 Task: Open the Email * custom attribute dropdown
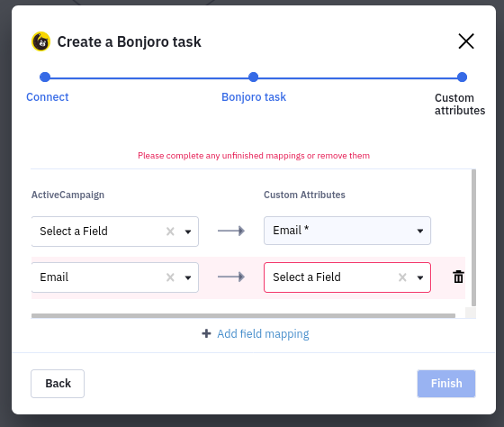[x=347, y=231]
